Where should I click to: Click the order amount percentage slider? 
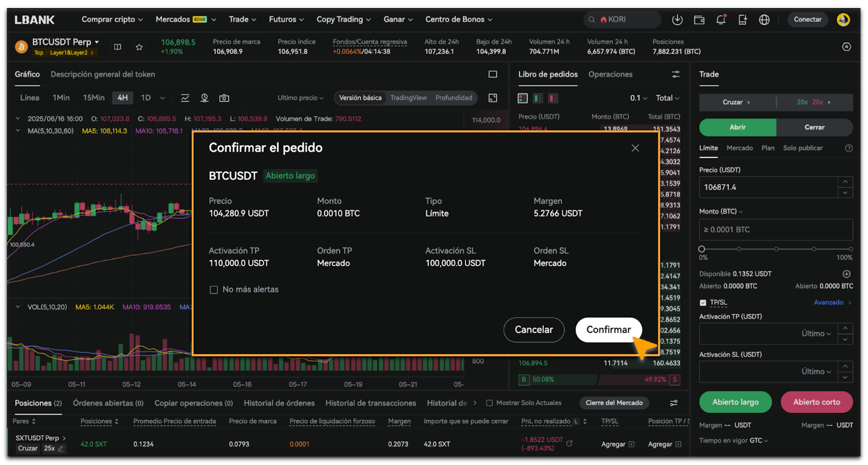(776, 249)
